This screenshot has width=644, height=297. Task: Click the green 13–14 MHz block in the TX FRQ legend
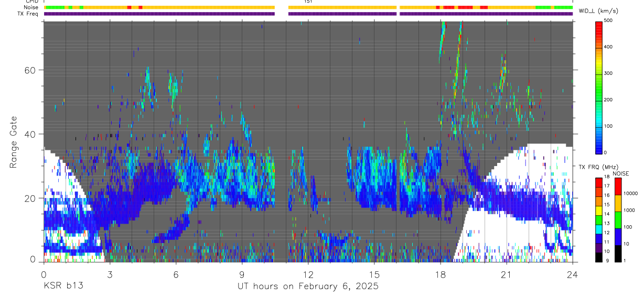[598, 219]
